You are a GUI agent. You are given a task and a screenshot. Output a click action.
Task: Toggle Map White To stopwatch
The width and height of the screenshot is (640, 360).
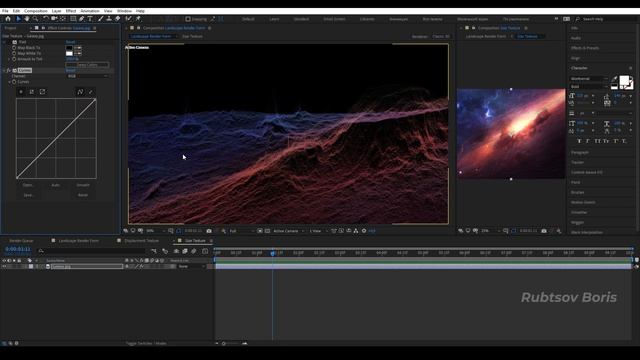[x=14, y=53]
